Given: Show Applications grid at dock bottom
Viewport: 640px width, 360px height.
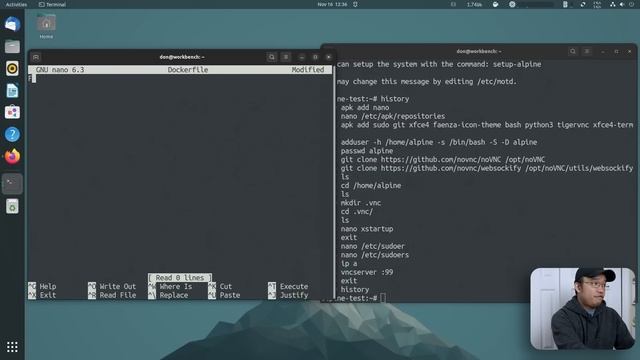Looking at the screenshot, I should click(12, 347).
